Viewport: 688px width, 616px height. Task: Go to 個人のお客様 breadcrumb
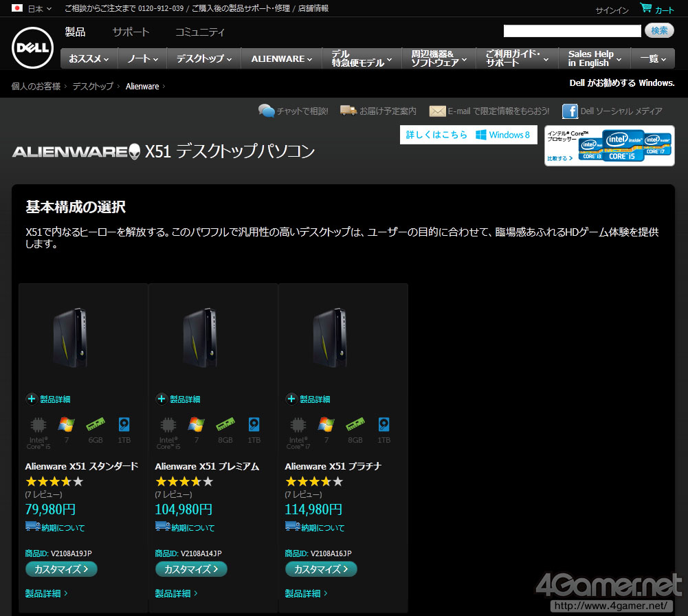[x=36, y=87]
